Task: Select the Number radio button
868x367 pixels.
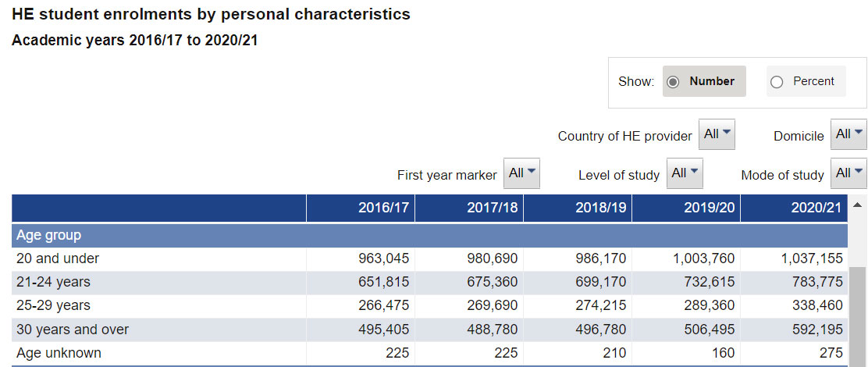Action: coord(674,82)
